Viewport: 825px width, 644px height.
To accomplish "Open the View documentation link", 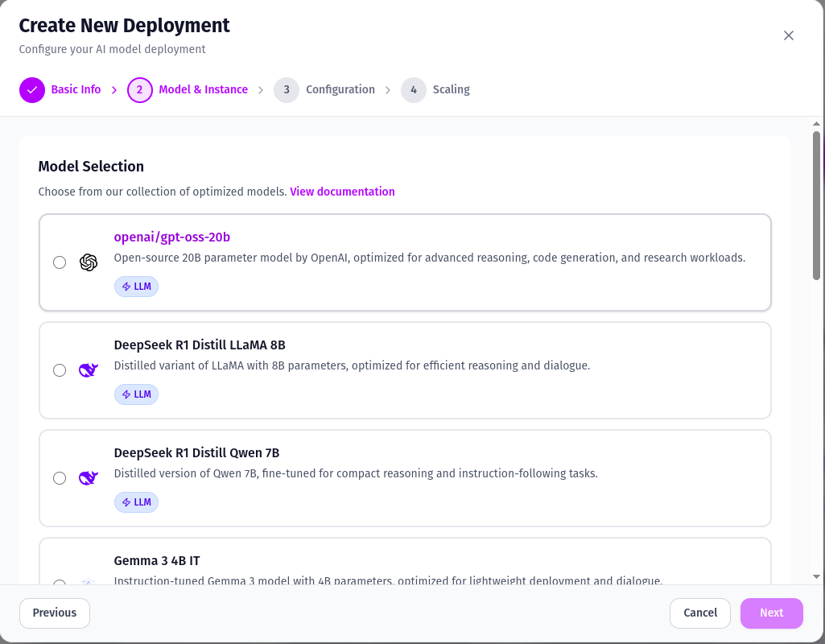I will tap(342, 192).
